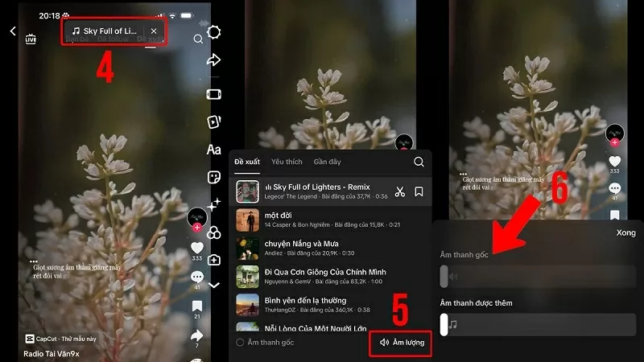The width and height of the screenshot is (644, 362).
Task: Open the three-circle filters tool
Action: click(x=214, y=232)
